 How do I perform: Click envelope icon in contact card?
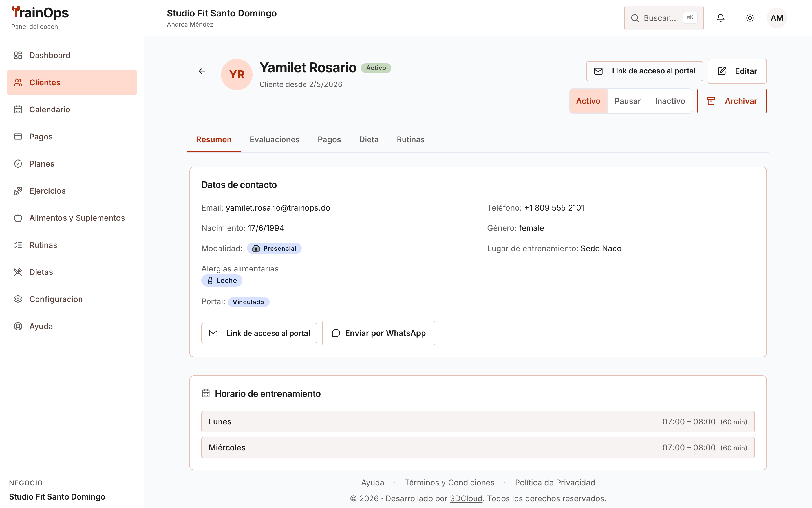pos(213,333)
